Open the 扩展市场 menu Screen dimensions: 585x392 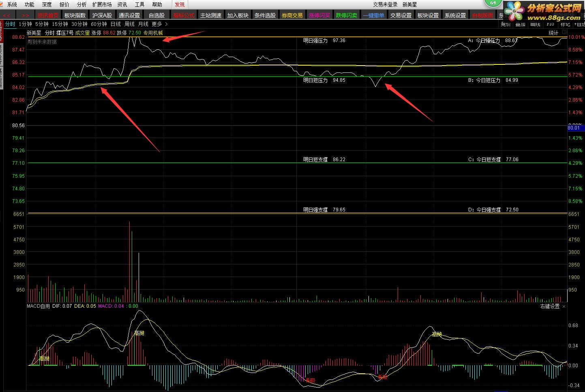coord(102,4)
